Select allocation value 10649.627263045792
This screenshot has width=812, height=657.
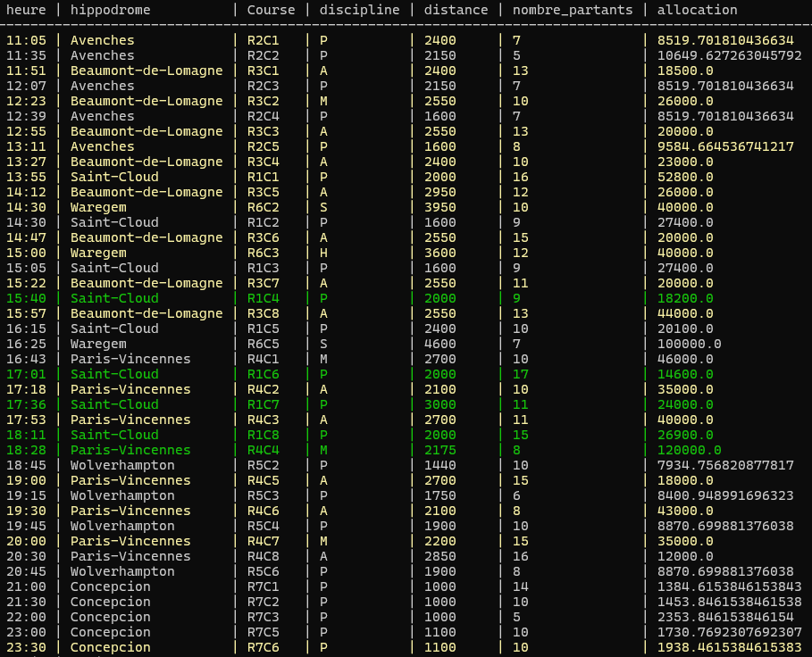[729, 55]
